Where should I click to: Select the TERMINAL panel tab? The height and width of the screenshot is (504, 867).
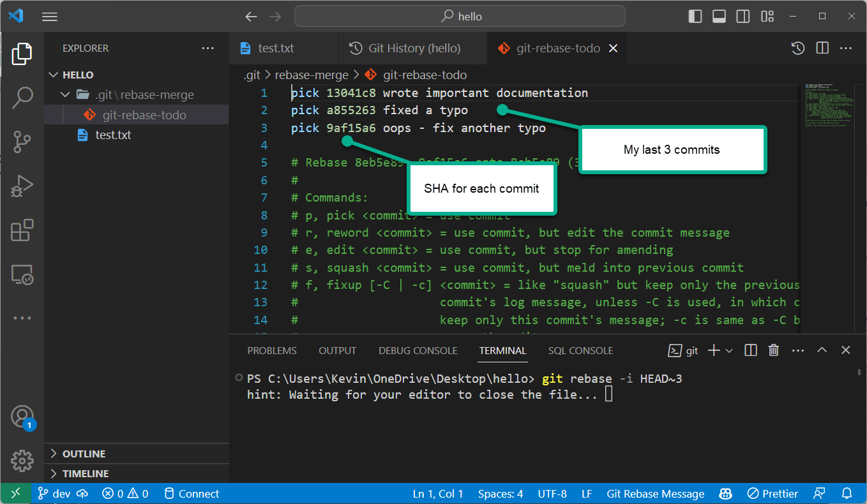(503, 350)
